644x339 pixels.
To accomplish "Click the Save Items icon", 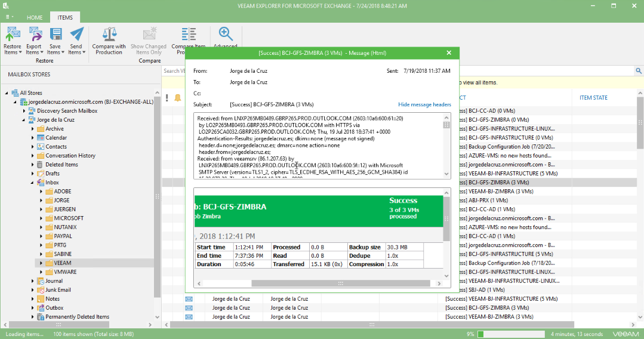I will click(56, 34).
